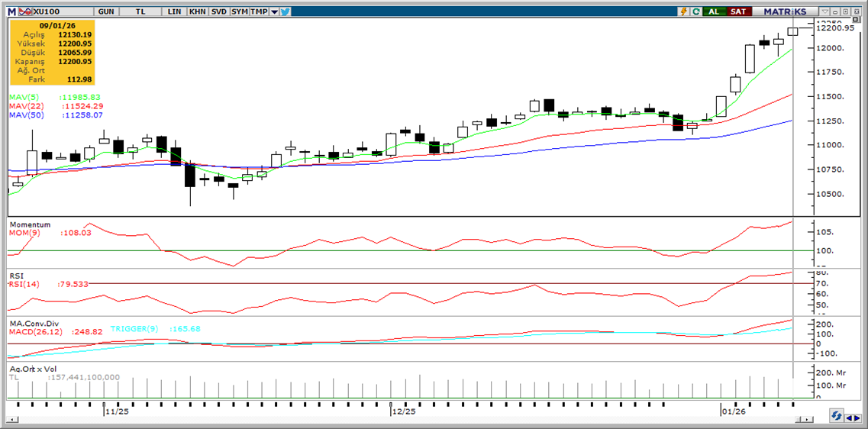Toggle the KHN option
Viewport: 868px width, 429px height.
click(197, 11)
